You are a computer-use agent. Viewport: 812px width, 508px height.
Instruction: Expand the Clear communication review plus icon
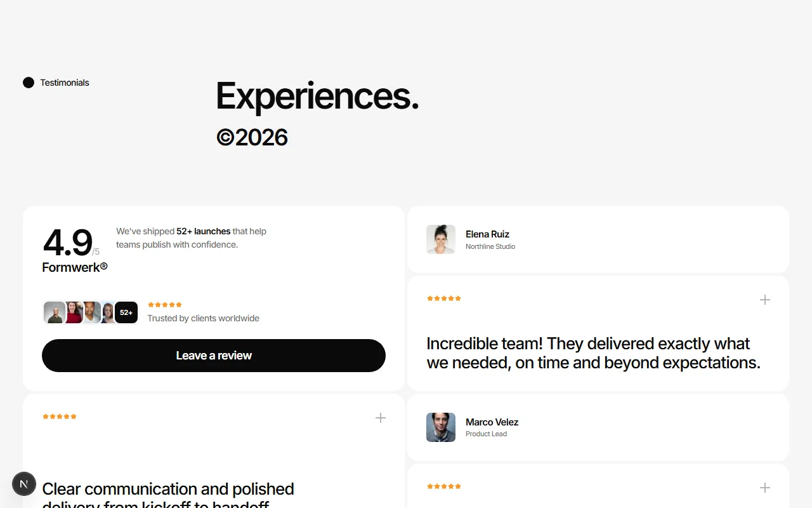pyautogui.click(x=381, y=418)
